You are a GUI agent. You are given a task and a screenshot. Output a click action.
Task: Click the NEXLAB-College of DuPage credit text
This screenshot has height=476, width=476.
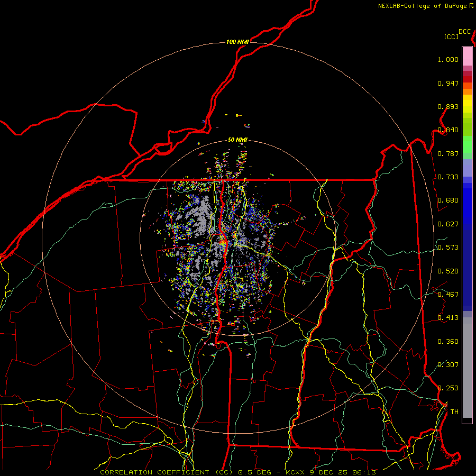tap(422, 6)
